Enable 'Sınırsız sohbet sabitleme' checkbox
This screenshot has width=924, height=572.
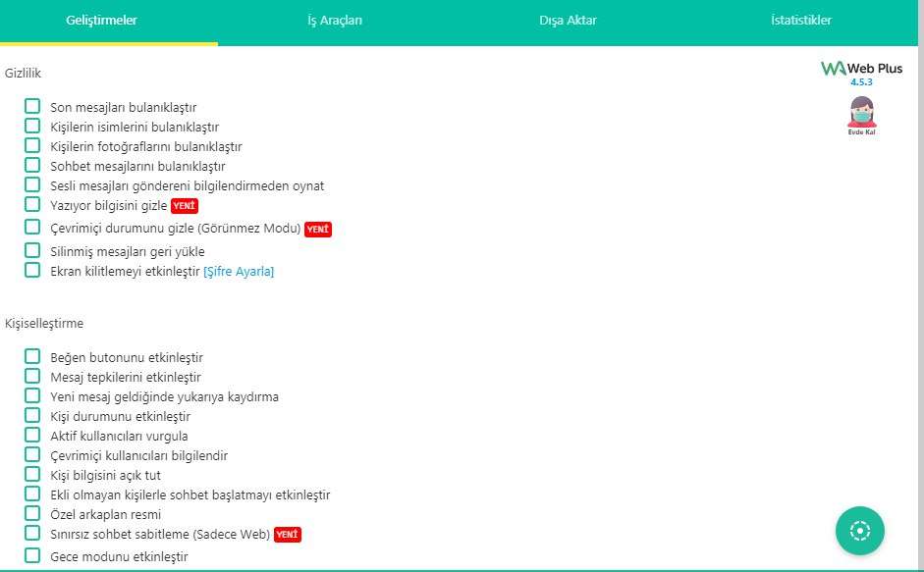coord(32,533)
